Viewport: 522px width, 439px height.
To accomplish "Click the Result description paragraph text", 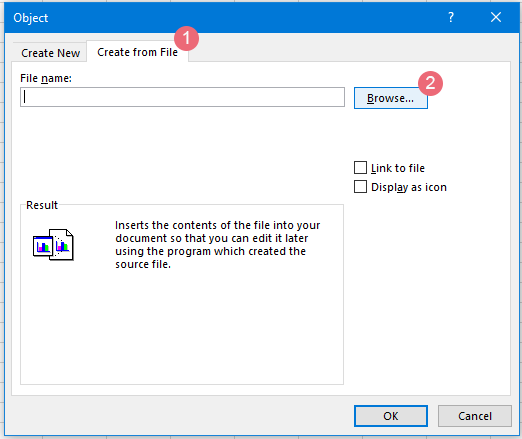I will click(x=217, y=245).
